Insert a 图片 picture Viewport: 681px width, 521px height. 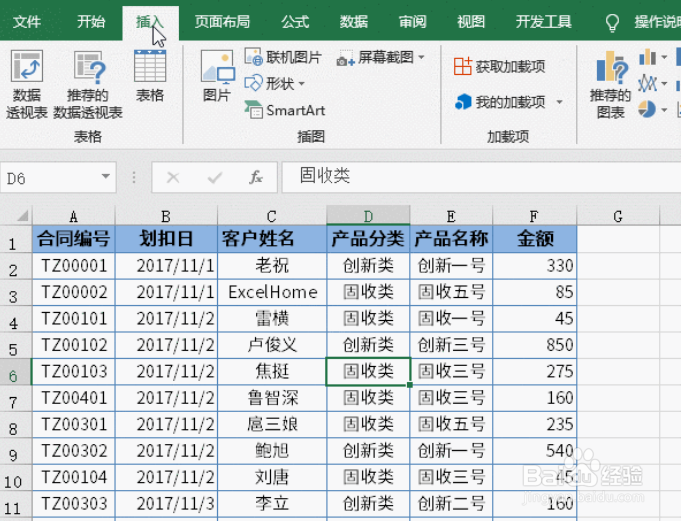(217, 76)
